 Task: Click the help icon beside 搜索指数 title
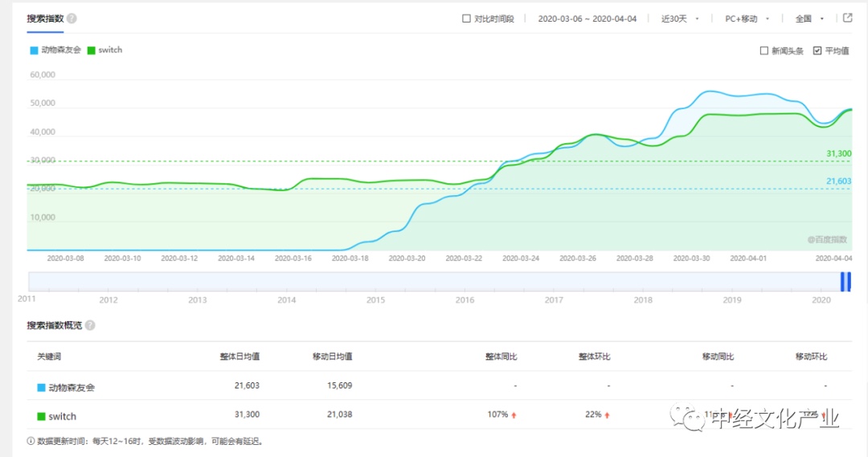click(72, 18)
